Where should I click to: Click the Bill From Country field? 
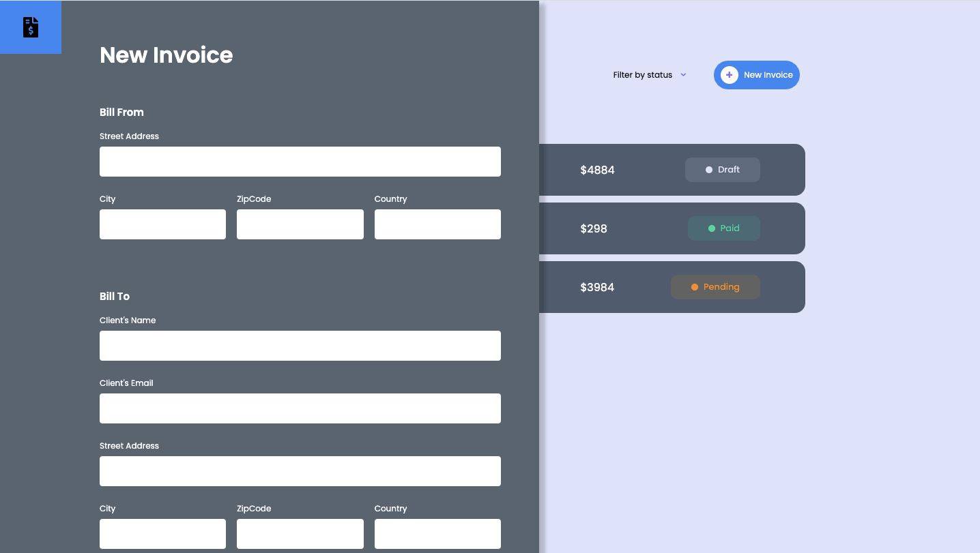point(437,224)
